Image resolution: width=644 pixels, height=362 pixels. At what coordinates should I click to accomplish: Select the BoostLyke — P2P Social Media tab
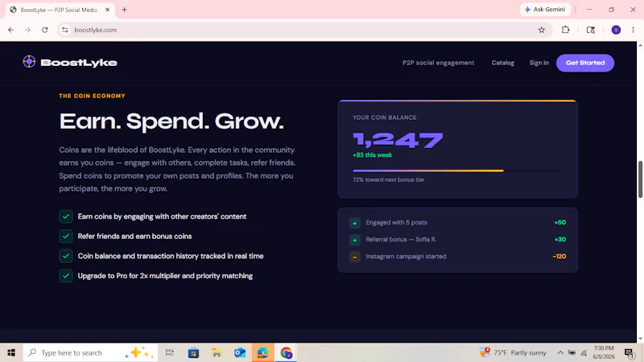point(60,10)
